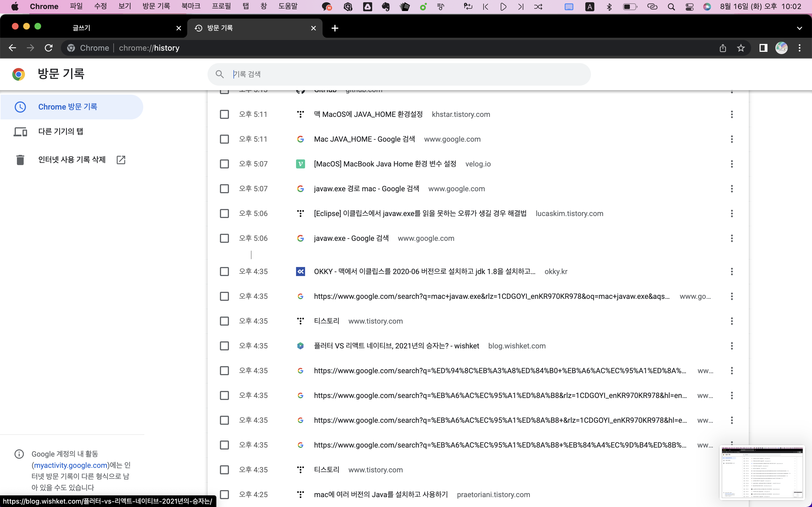Open the Chrome three-dot main menu
This screenshot has height=507, width=812.
tap(799, 48)
